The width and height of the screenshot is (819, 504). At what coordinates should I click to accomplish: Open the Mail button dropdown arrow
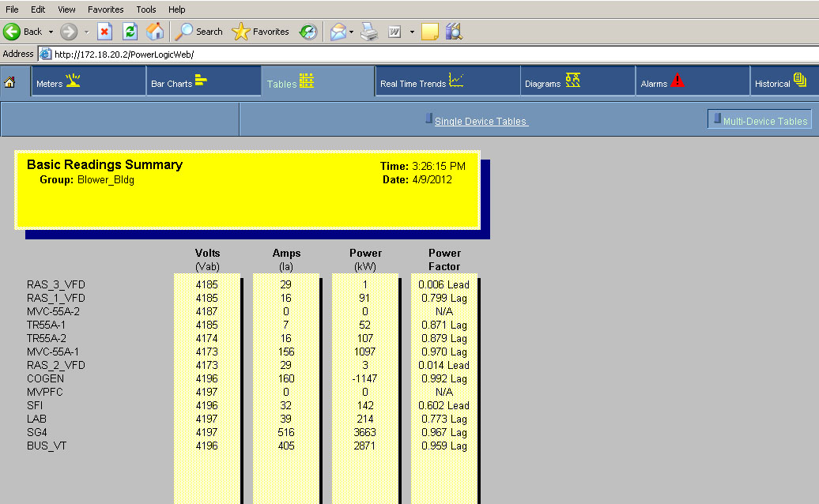pos(351,32)
